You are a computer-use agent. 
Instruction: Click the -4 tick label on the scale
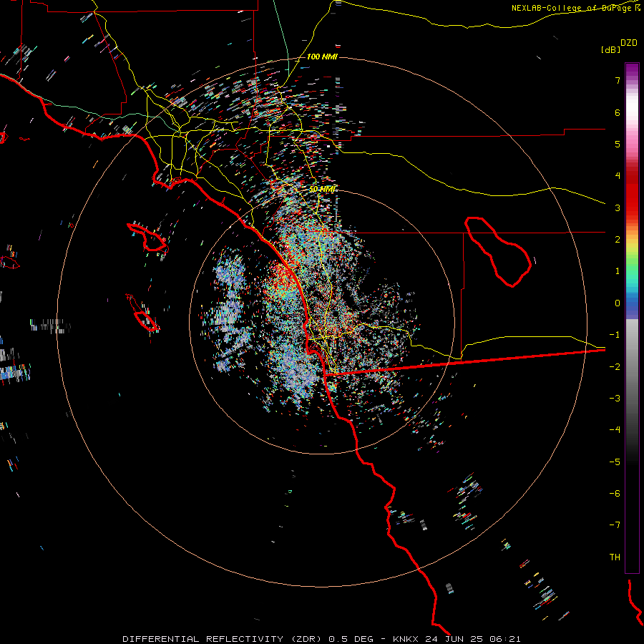tap(615, 429)
